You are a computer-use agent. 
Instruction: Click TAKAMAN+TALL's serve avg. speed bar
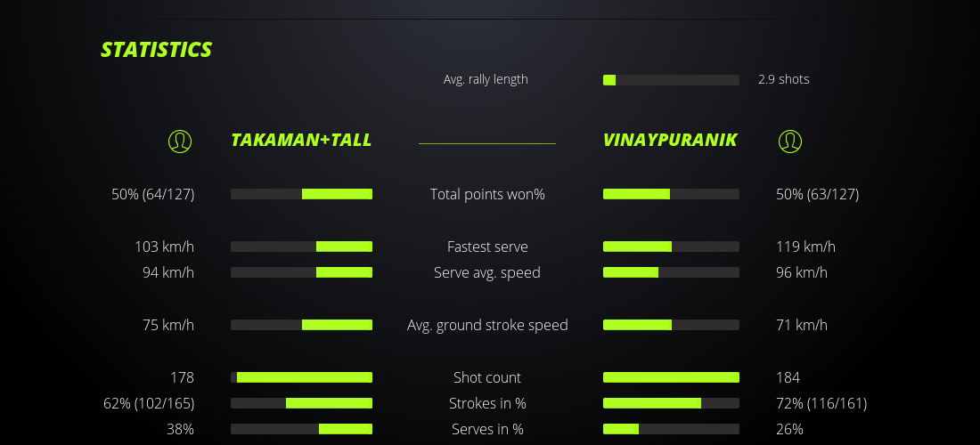[x=301, y=272]
